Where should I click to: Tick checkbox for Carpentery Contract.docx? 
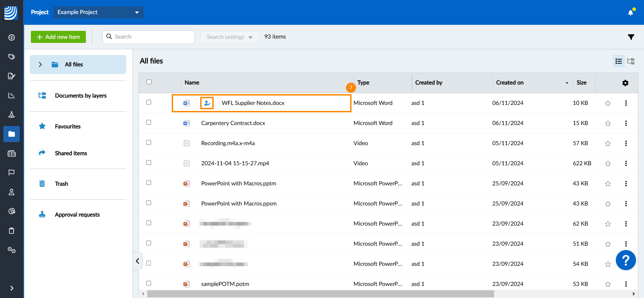pos(149,122)
